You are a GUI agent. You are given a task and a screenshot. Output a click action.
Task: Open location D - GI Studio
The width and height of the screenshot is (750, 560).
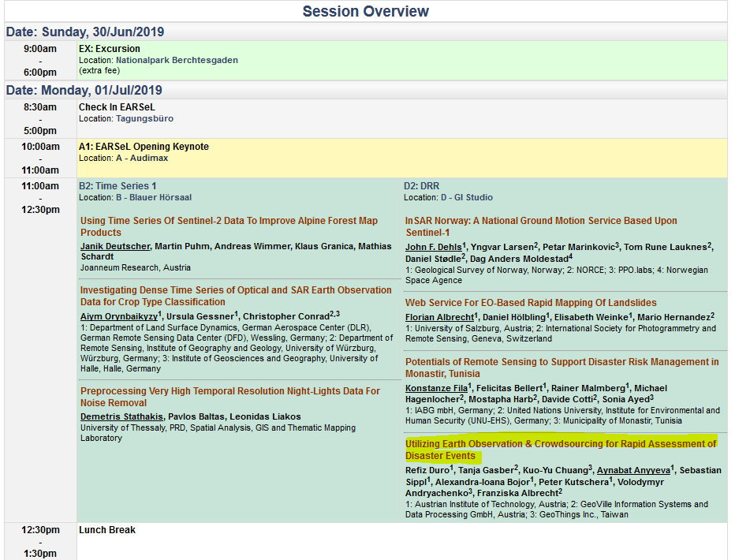pyautogui.click(x=467, y=197)
